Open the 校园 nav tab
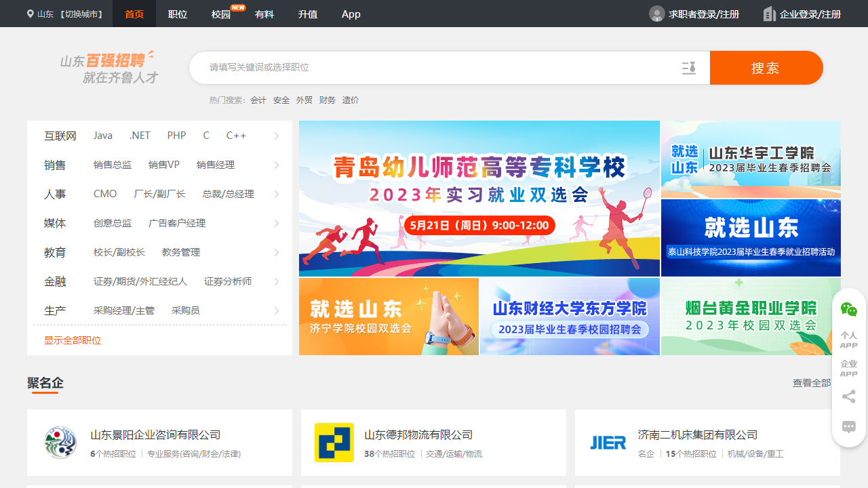The image size is (868, 488). coord(221,14)
